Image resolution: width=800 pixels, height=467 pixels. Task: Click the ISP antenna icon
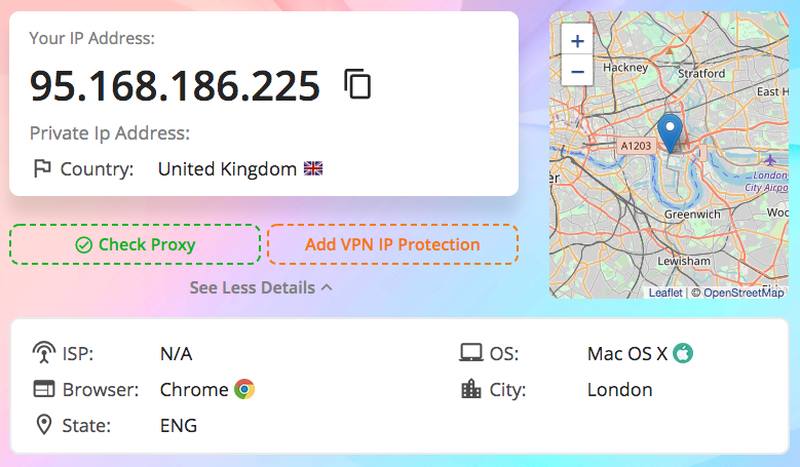44,353
